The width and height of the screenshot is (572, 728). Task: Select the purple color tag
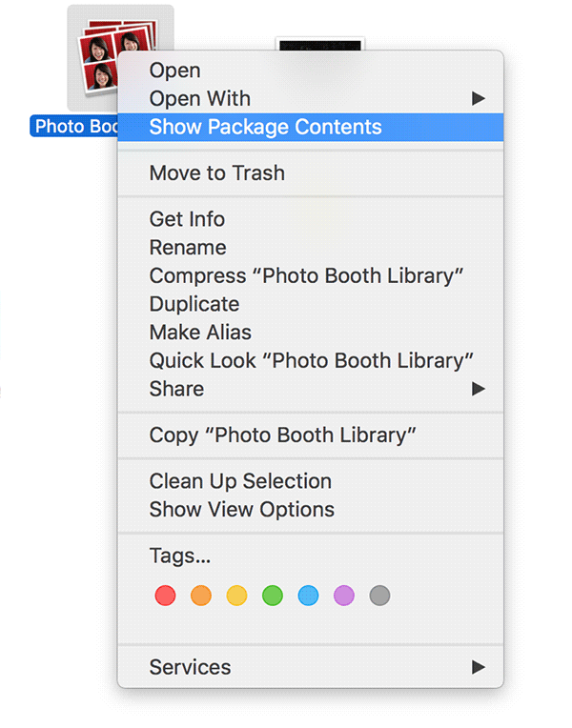click(x=344, y=597)
